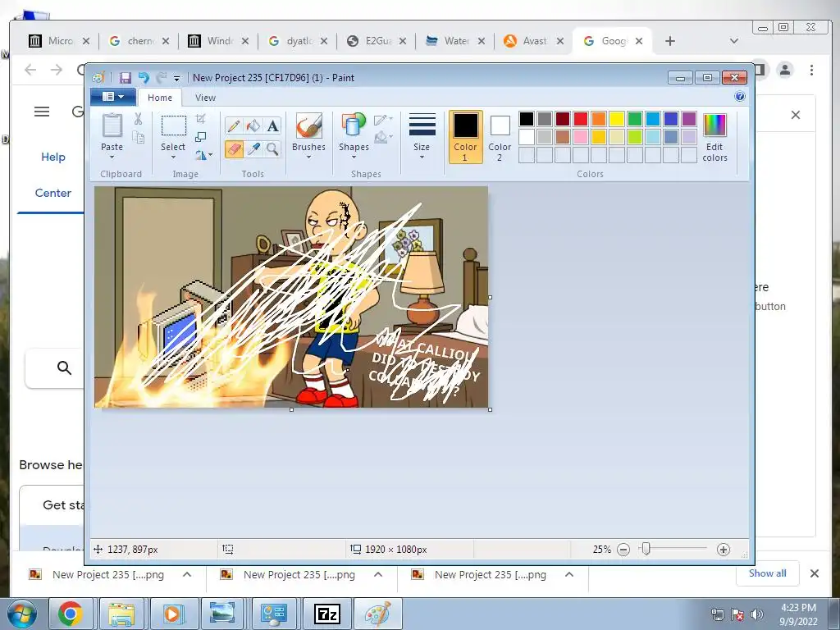Click the search box on Google help page

click(55, 368)
